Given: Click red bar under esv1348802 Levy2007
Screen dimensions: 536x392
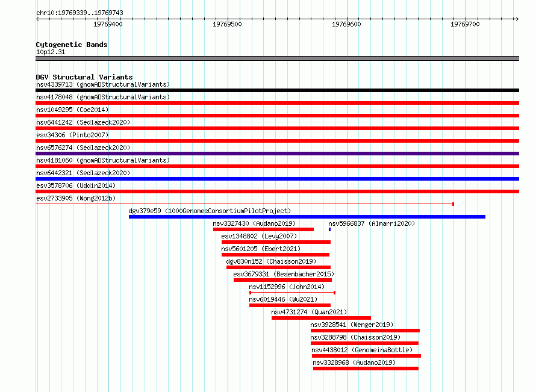Looking at the screenshot, I should click(x=276, y=242).
